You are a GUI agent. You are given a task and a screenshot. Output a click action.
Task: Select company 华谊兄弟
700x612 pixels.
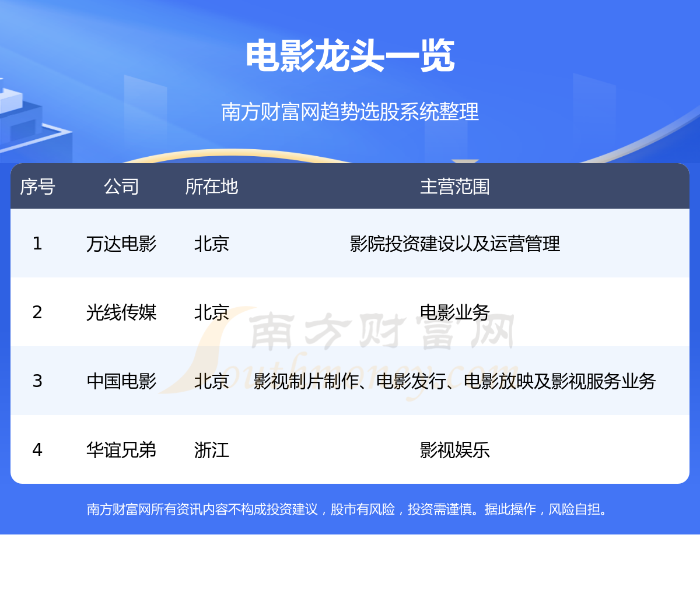pos(121,450)
